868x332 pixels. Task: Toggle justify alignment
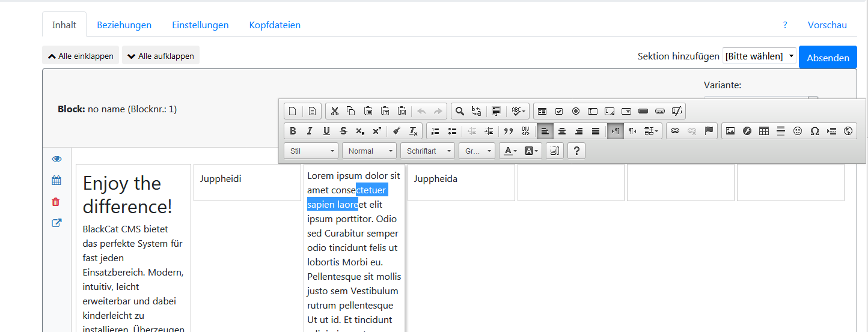tap(596, 131)
